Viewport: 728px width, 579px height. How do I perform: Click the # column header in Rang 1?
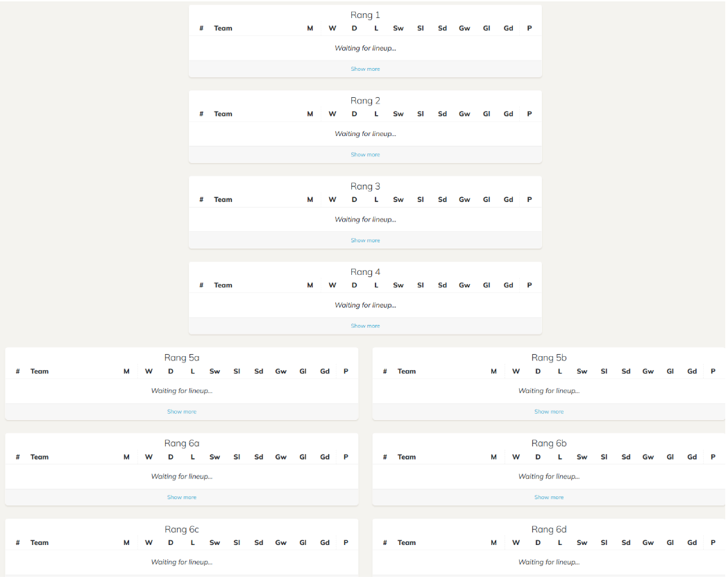(201, 28)
